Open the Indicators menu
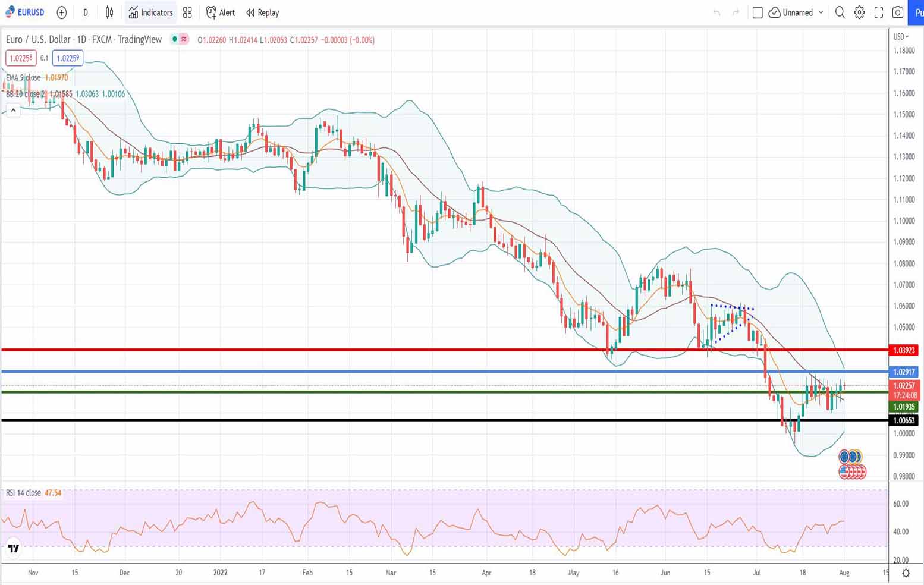924x585 pixels. click(151, 12)
